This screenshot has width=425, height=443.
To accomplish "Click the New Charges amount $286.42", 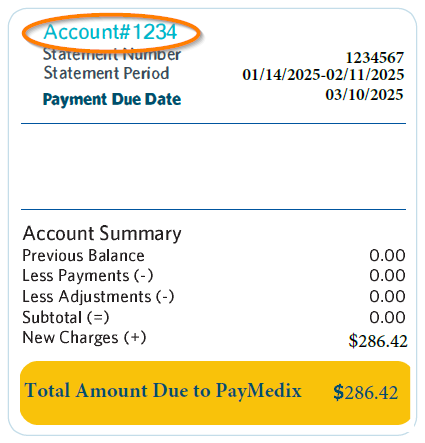I will coord(378,341).
